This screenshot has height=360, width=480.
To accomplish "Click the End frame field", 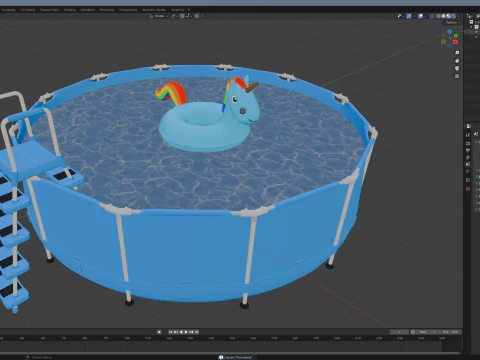I will [x=449, y=332].
